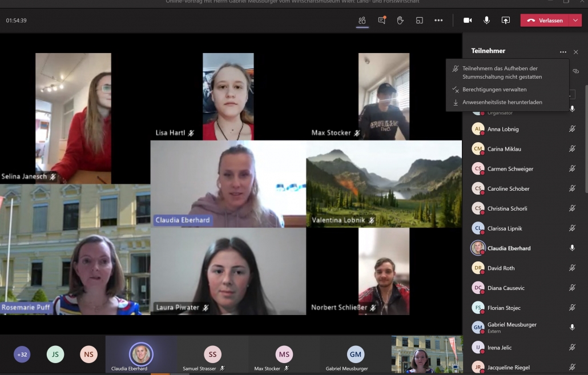The width and height of the screenshot is (588, 375).
Task: Open the meeting chat icon
Action: pos(381,21)
